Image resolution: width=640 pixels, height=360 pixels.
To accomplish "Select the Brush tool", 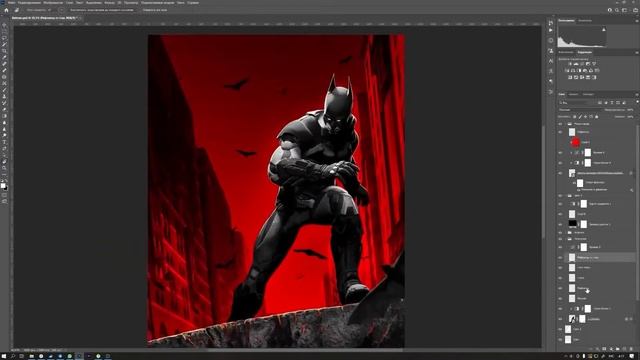I will click(4, 89).
